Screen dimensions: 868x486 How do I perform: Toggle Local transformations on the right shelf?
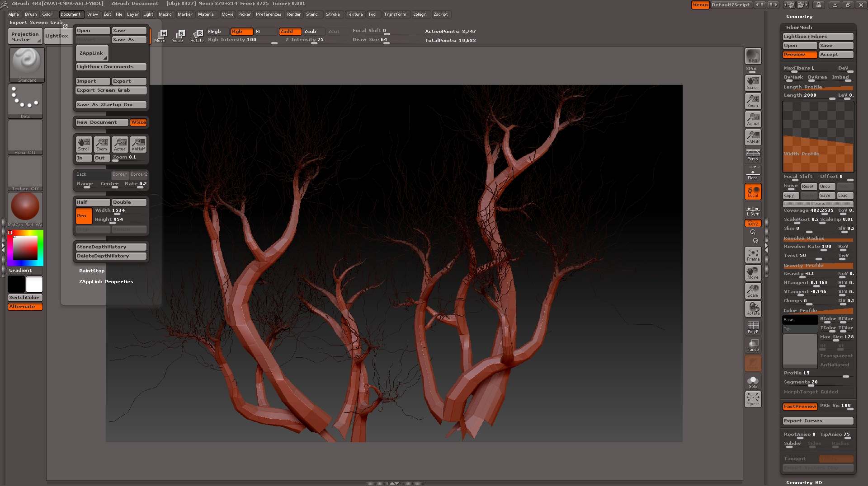point(752,191)
